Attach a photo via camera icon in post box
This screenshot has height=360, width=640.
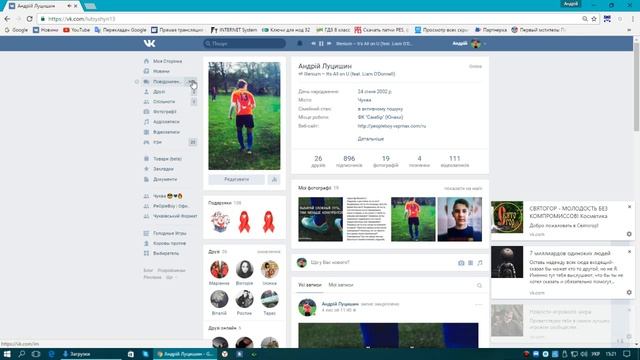coord(461,263)
